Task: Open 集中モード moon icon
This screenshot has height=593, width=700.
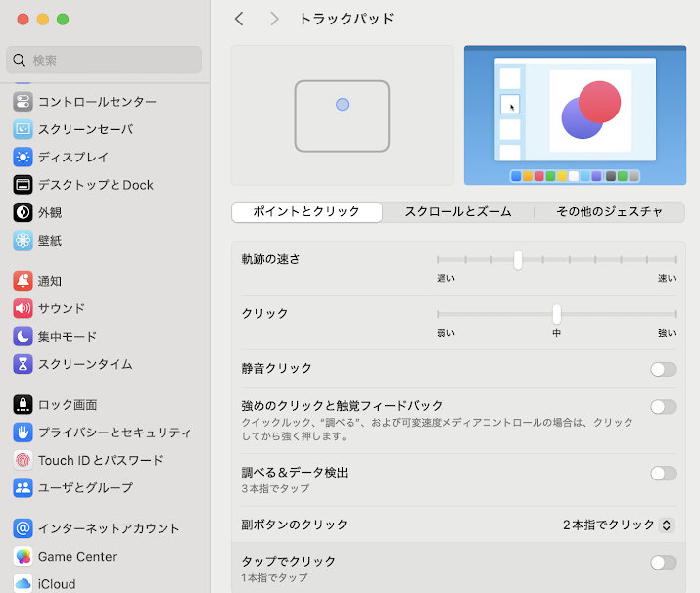Action: pyautogui.click(x=23, y=337)
